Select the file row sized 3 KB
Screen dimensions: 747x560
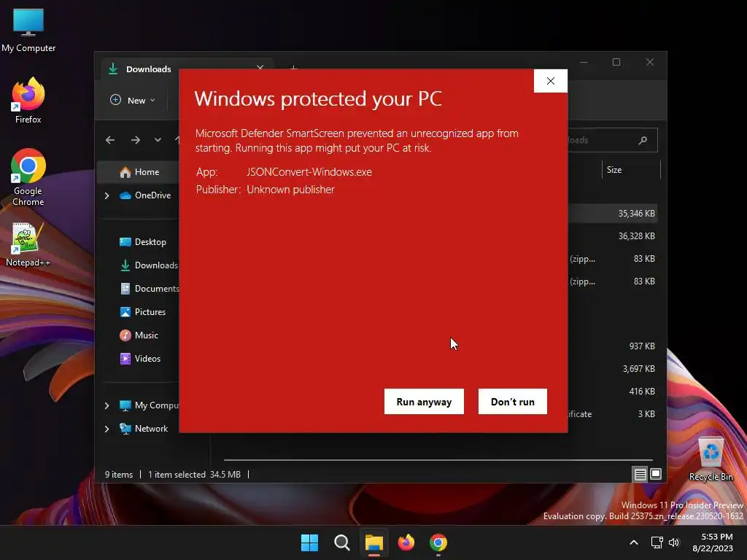point(614,414)
